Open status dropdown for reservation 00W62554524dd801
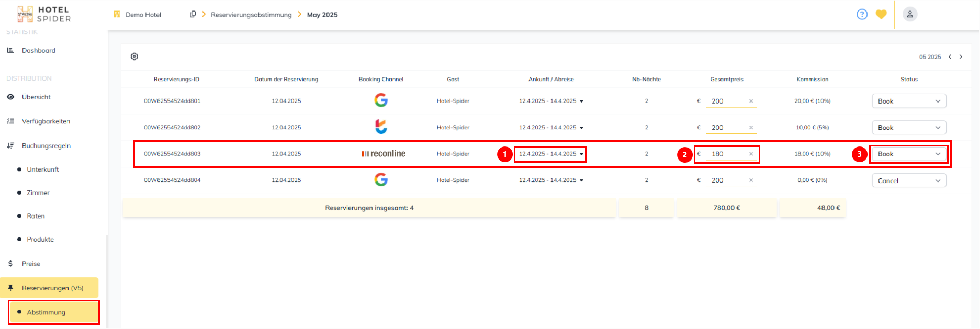The width and height of the screenshot is (980, 329). pyautogui.click(x=909, y=101)
